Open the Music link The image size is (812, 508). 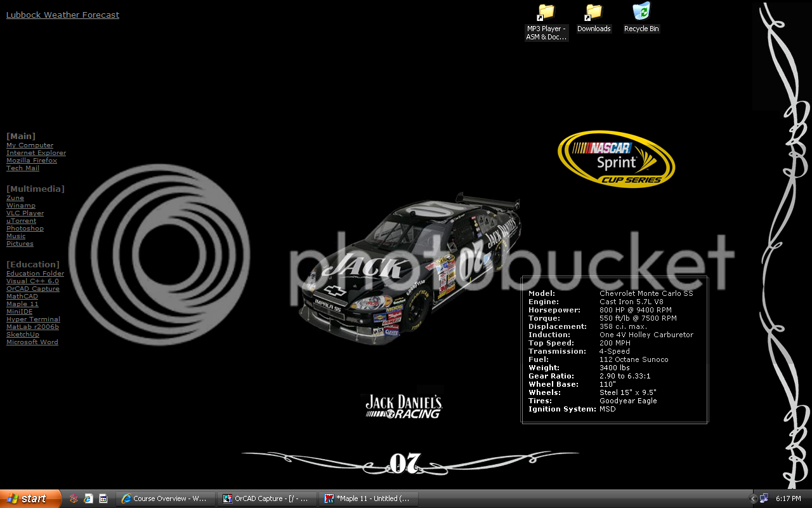(x=16, y=236)
